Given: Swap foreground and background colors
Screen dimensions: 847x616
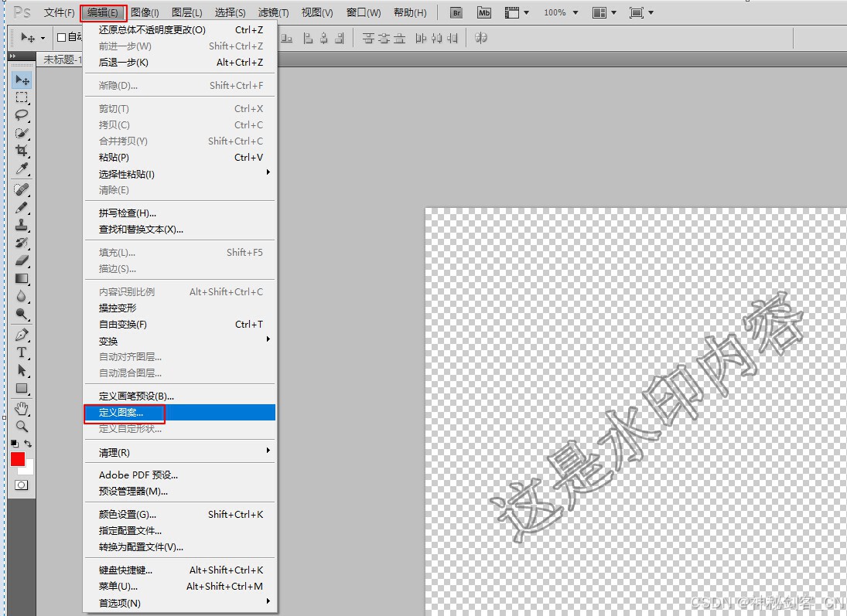Looking at the screenshot, I should 28,443.
